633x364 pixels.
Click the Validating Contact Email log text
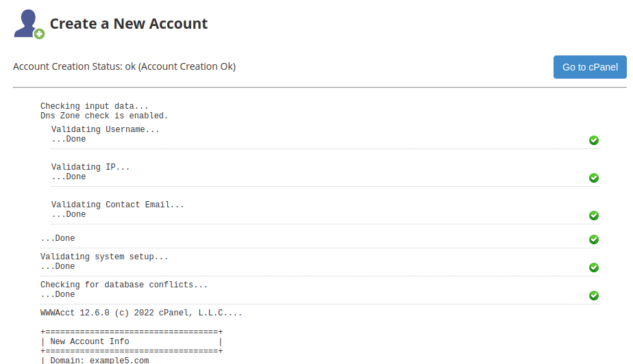[x=117, y=205]
